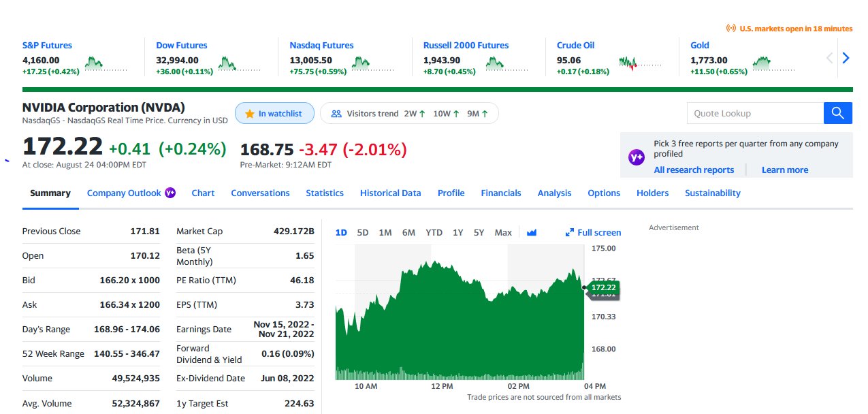Go to the Conversations tab

[x=260, y=193]
